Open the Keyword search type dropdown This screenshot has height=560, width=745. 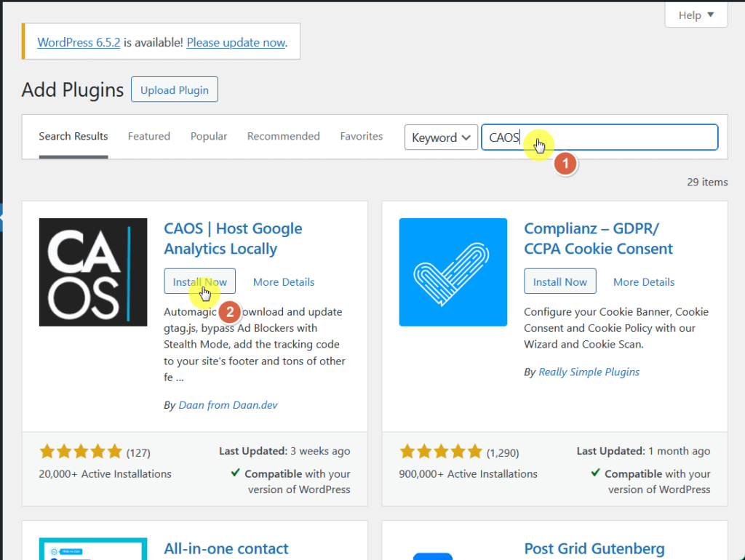click(441, 137)
